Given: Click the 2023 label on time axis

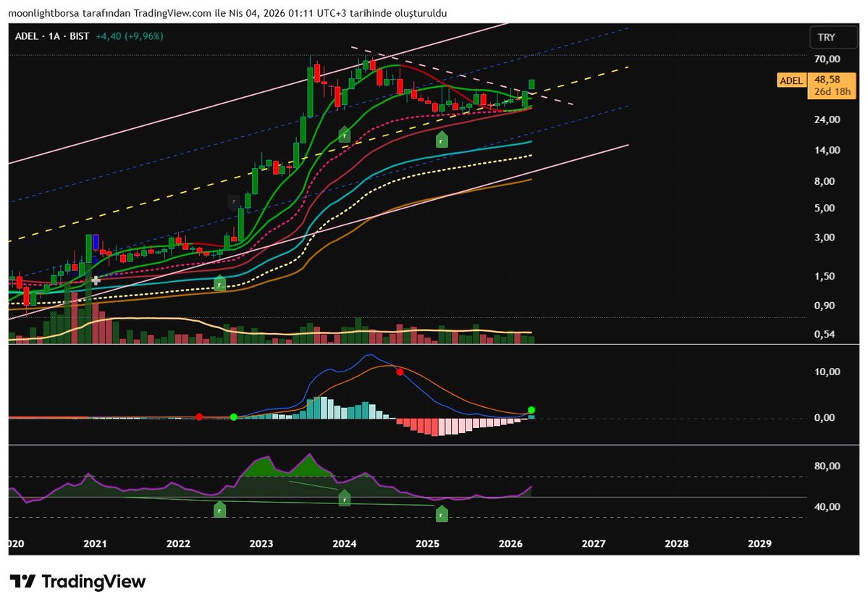Looking at the screenshot, I should point(261,544).
